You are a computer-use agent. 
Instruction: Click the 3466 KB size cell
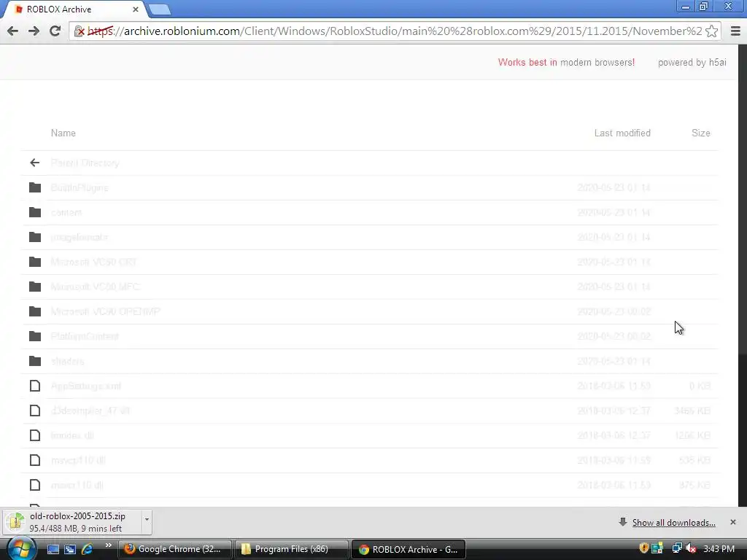point(692,411)
